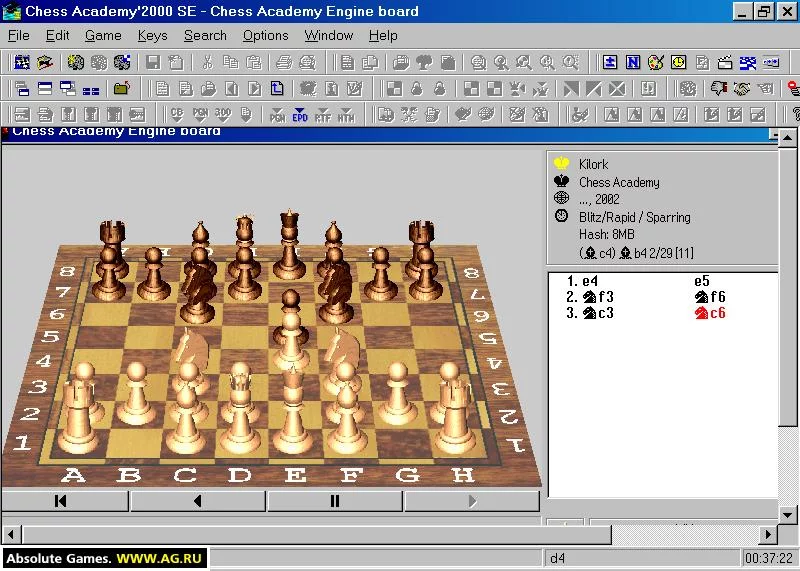Open the File menu
This screenshot has height=571, width=800.
pyautogui.click(x=18, y=36)
